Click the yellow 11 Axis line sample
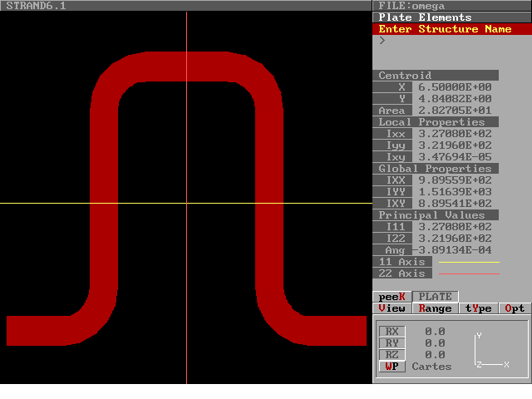This screenshot has width=532, height=399. [x=469, y=263]
